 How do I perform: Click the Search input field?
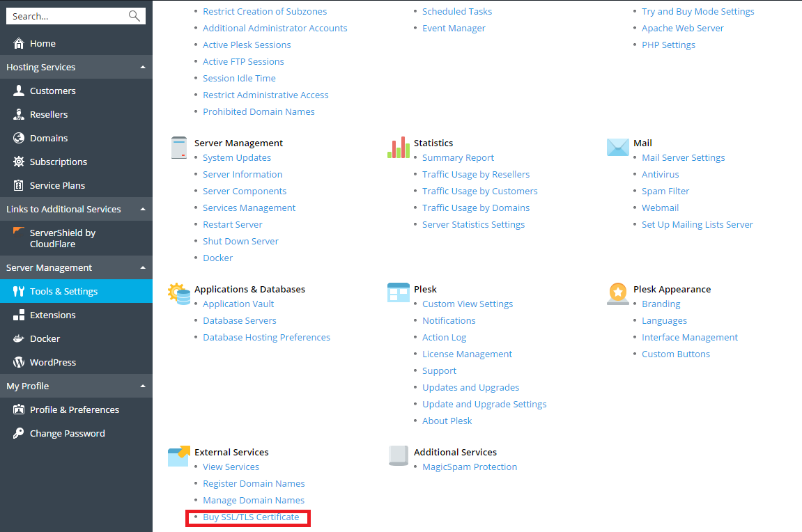[66, 16]
